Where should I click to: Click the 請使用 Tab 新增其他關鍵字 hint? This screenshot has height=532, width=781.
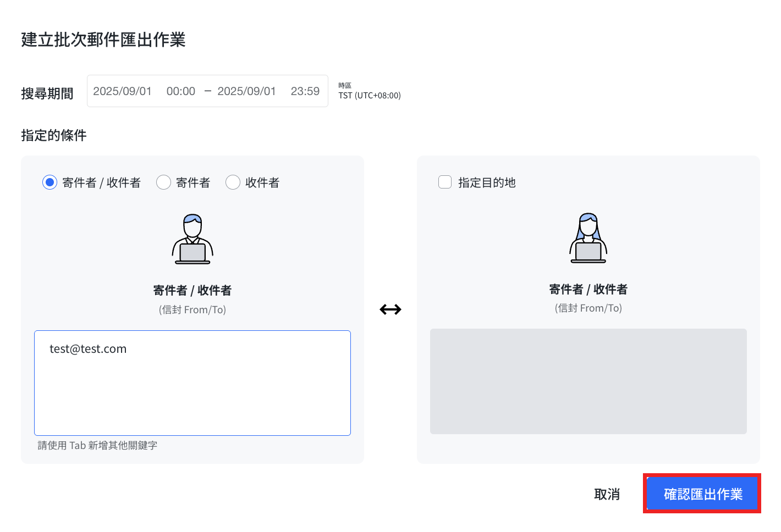(x=97, y=445)
